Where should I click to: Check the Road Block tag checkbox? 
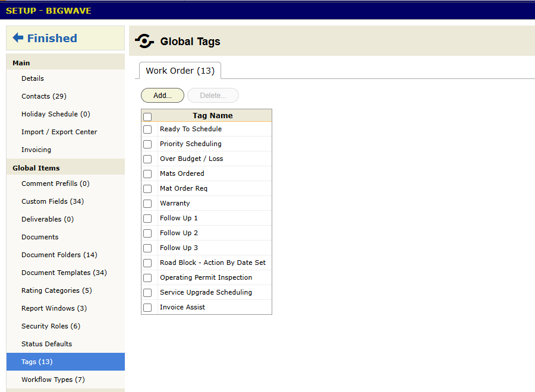coord(147,263)
